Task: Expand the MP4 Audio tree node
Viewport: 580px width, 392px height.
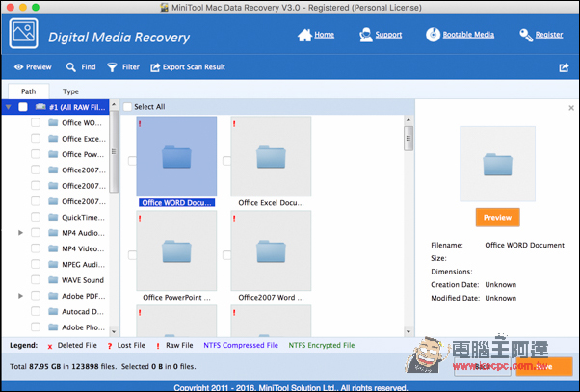Action: coord(21,233)
